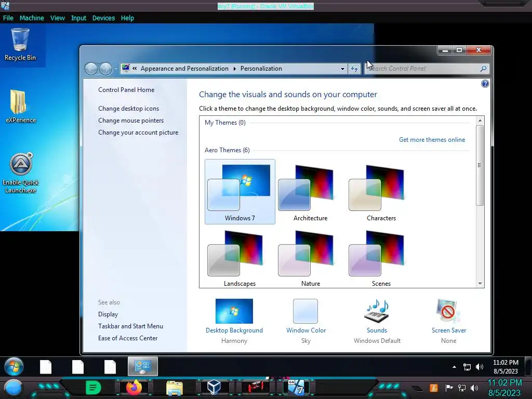Click the host Start orb
Screen dimensions: 532x399
[14, 389]
